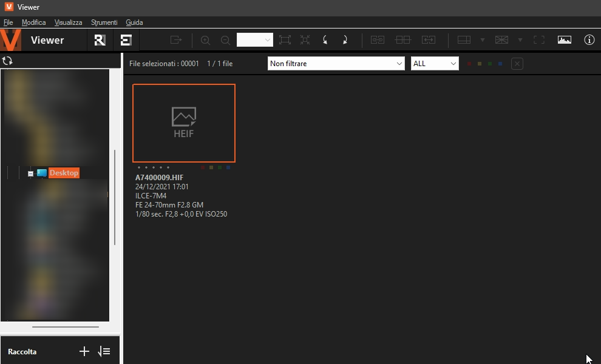Open the Non filtrare filter dropdown
Image resolution: width=601 pixels, height=364 pixels.
coord(336,63)
